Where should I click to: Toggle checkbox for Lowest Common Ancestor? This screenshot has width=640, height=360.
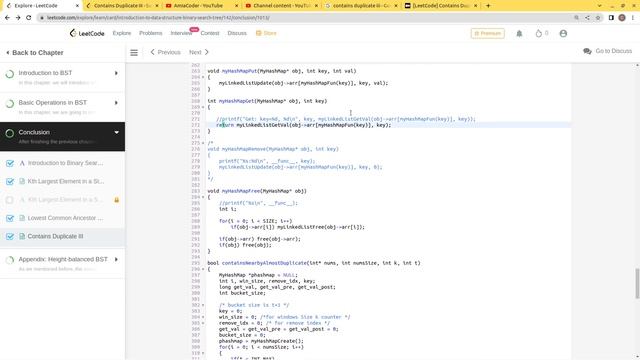pyautogui.click(x=10, y=218)
